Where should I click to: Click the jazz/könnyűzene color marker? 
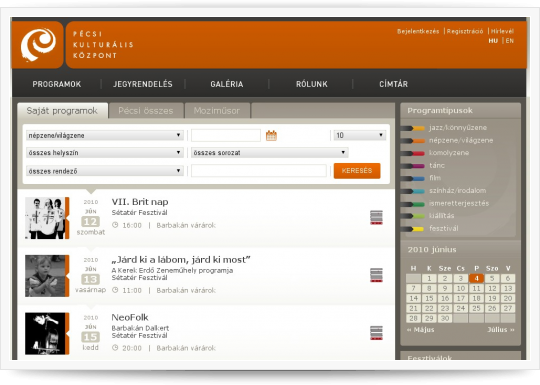[413, 128]
